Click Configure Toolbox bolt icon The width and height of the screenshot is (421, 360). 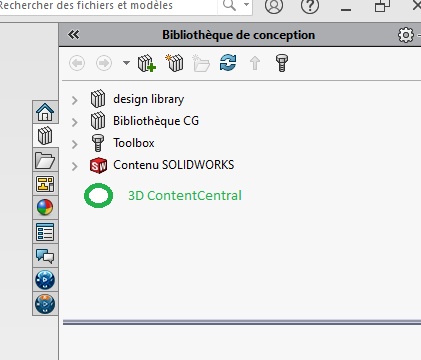coord(282,63)
